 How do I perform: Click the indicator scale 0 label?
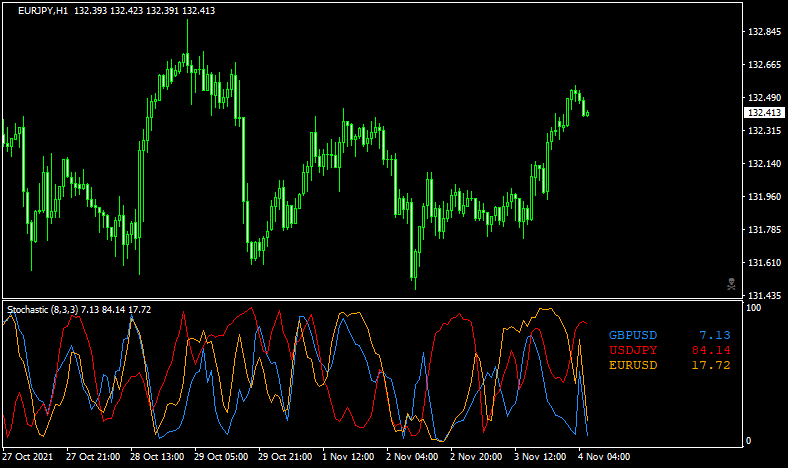pos(751,441)
